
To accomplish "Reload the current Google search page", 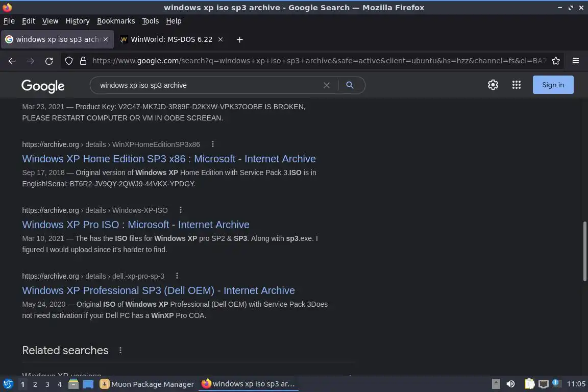I will [49, 61].
